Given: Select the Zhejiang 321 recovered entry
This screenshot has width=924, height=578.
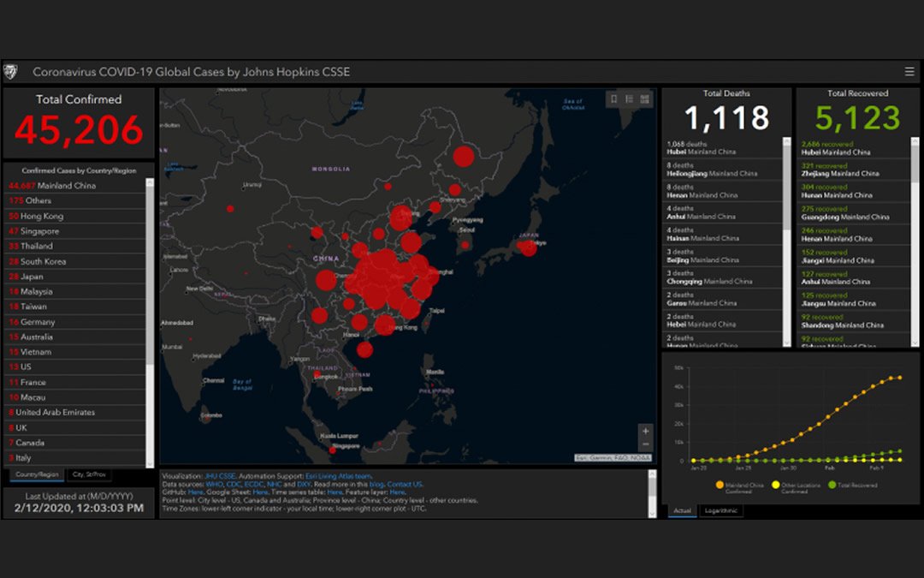Looking at the screenshot, I should 854,170.
